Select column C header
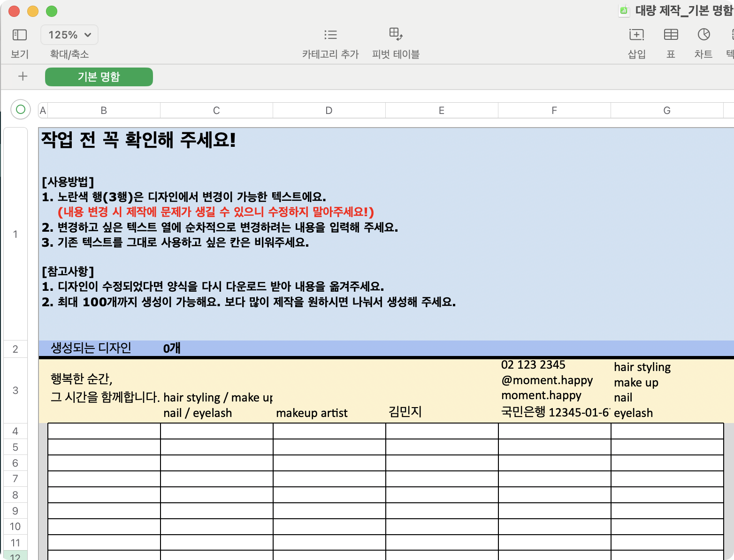This screenshot has width=734, height=560. (216, 111)
